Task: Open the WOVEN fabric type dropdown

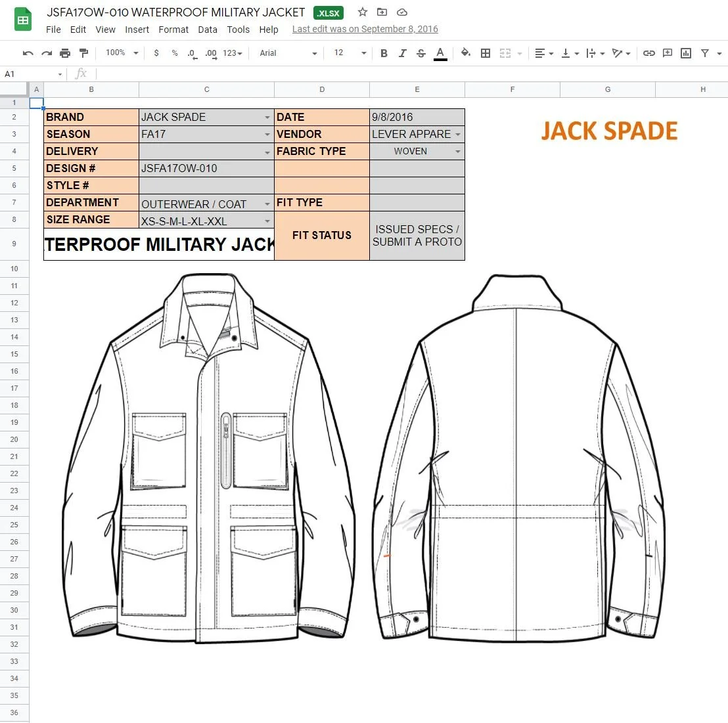Action: pos(458,151)
